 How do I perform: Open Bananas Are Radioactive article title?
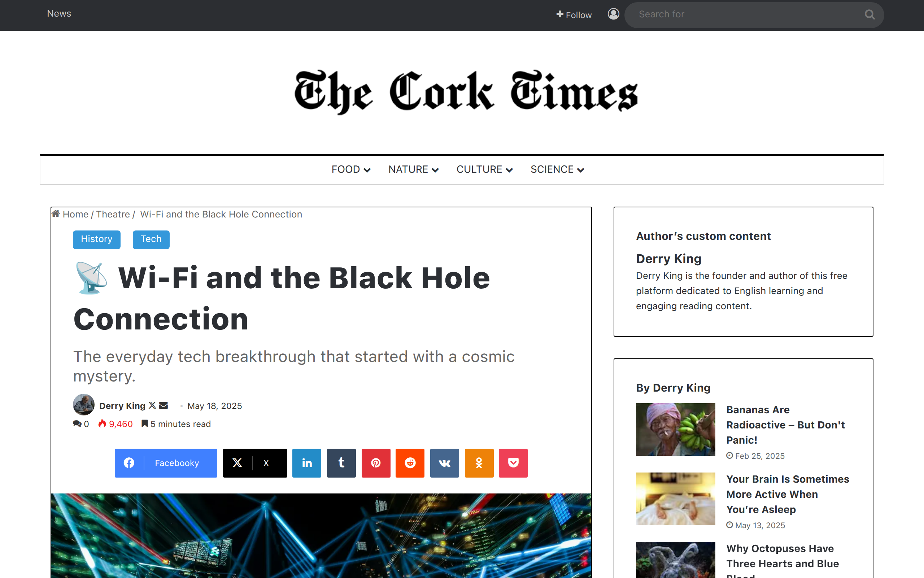pyautogui.click(x=785, y=425)
